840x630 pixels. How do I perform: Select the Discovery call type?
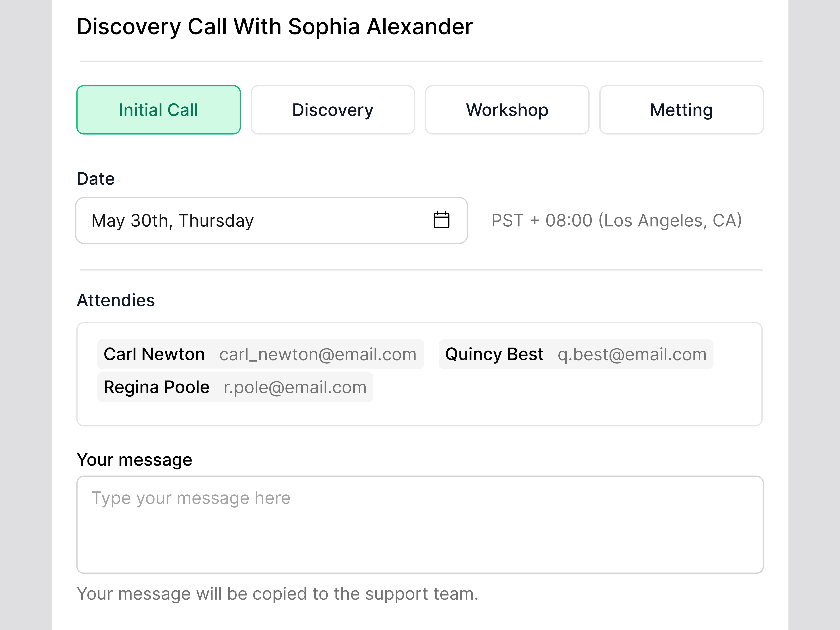[x=333, y=110]
